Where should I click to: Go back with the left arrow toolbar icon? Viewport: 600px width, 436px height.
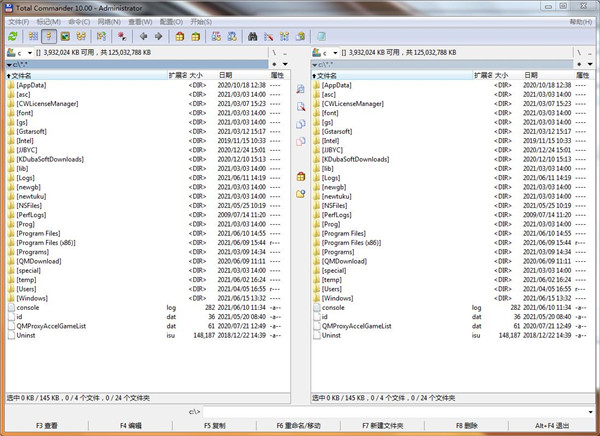point(141,36)
